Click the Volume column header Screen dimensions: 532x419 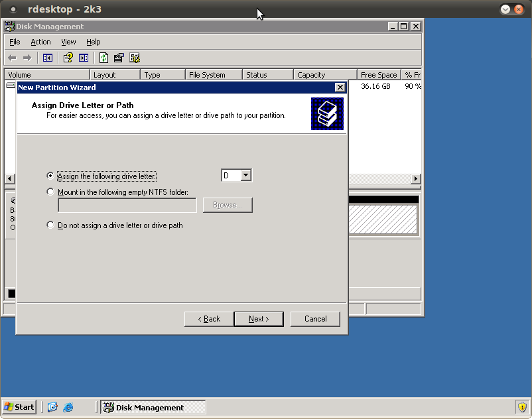tap(47, 74)
